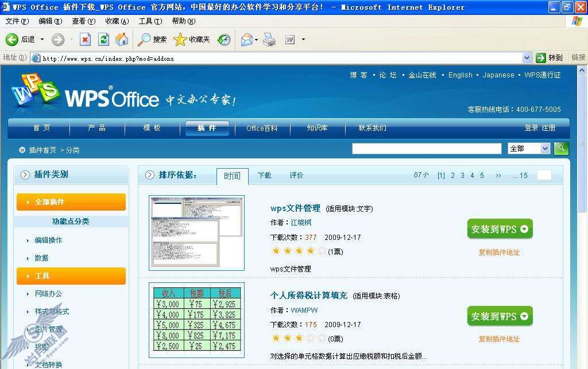588x369 pixels.
Task: Click the Refresh page icon
Action: coord(103,40)
